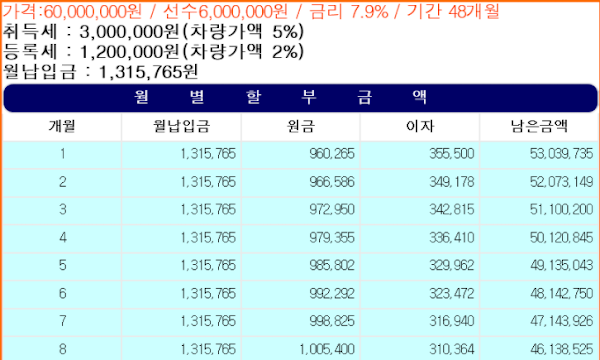This screenshot has width=600, height=360.
Task: Click principal value 979,355 in month 4
Action: [332, 238]
